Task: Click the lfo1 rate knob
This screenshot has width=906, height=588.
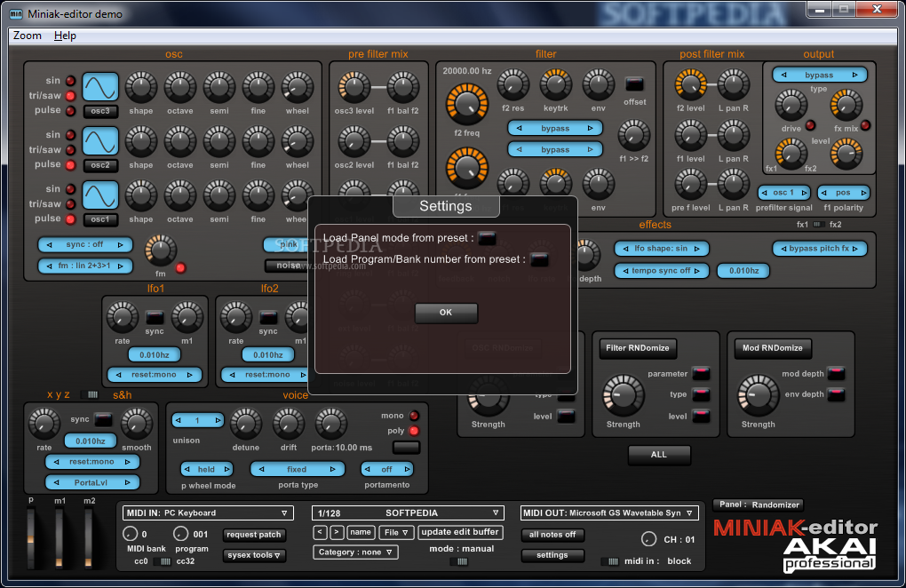Action: [122, 317]
